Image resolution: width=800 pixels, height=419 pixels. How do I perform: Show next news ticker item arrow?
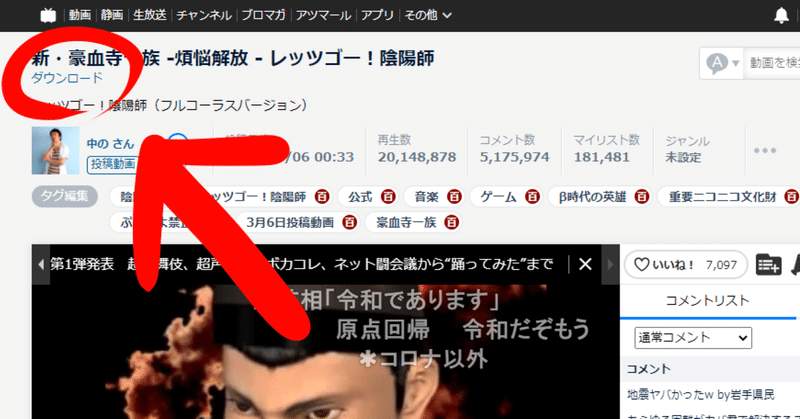click(x=610, y=264)
